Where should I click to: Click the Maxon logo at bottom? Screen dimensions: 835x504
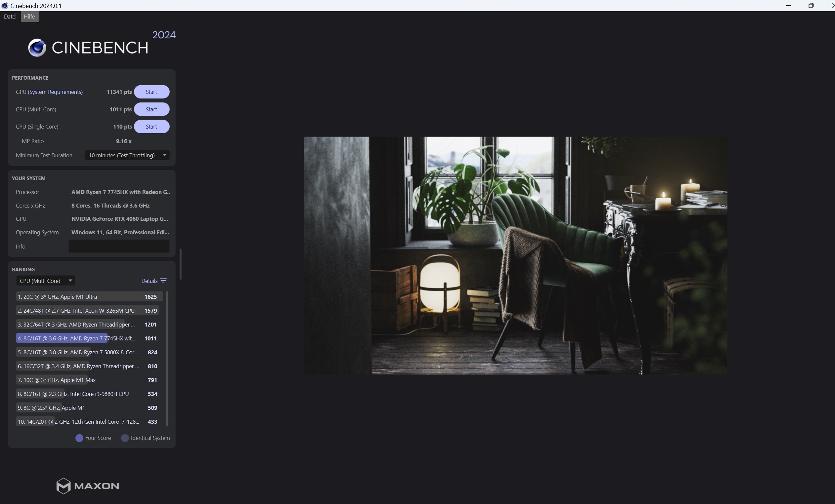pos(87,486)
